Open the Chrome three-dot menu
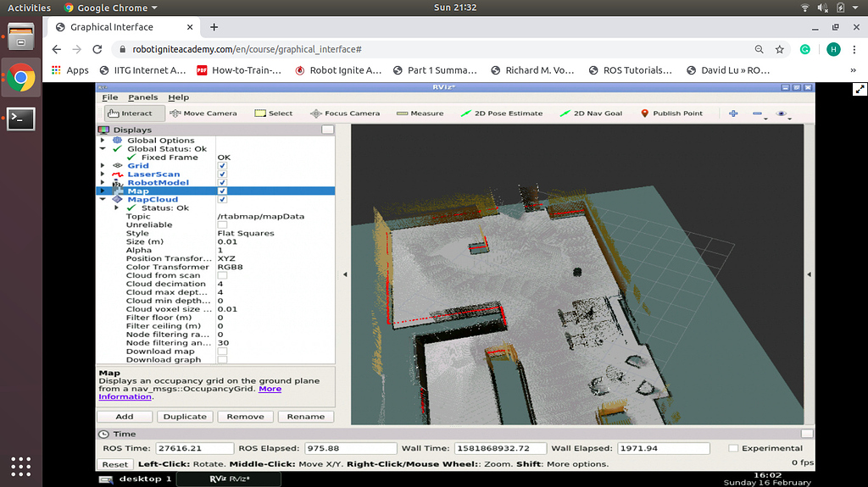Image resolution: width=868 pixels, height=487 pixels. 854,49
